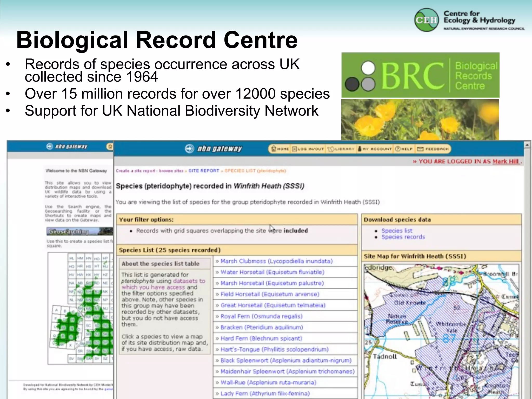Open the Library from the toolbar
The image size is (532, 399).
coord(330,149)
